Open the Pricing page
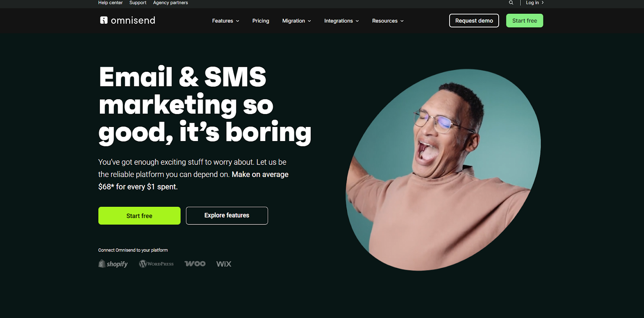Viewport: 644px width, 318px height. 261,21
